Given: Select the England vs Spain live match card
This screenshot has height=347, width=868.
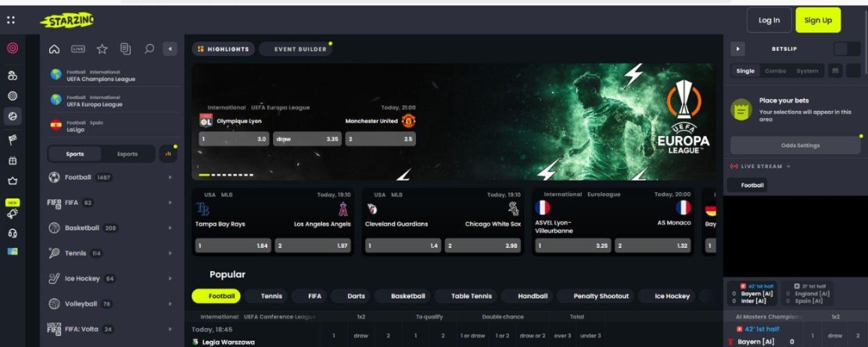Looking at the screenshot, I should pyautogui.click(x=807, y=294).
